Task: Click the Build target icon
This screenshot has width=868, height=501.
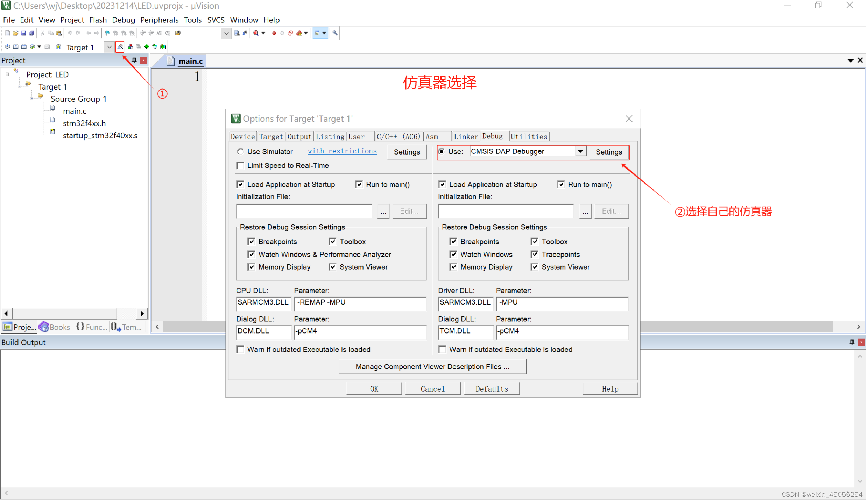Action: 16,47
